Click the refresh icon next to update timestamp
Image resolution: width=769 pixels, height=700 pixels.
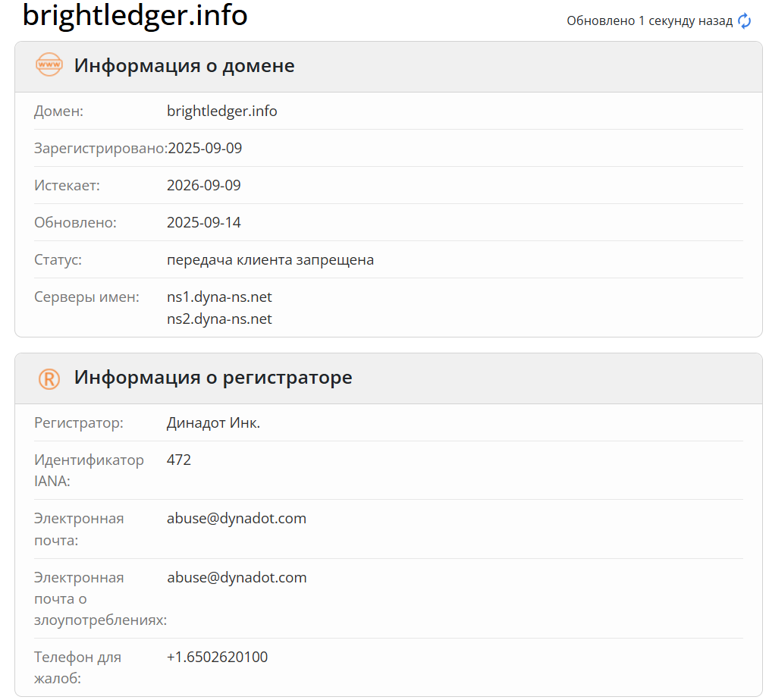pos(744,21)
